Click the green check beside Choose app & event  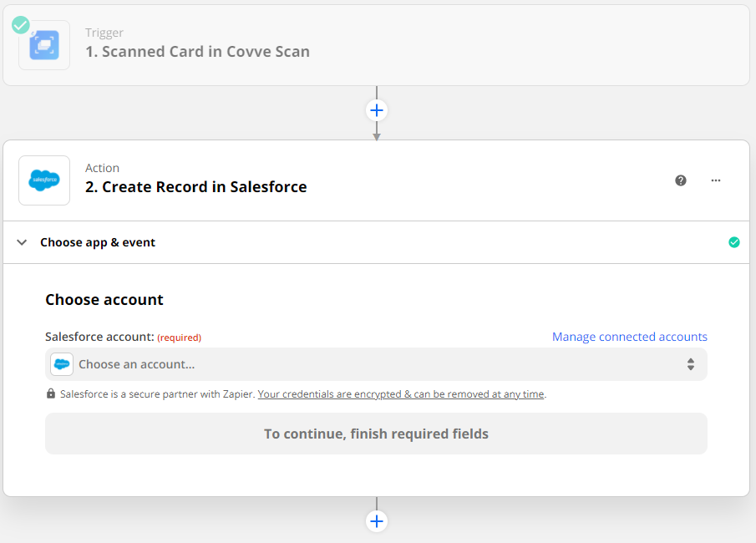coord(733,242)
